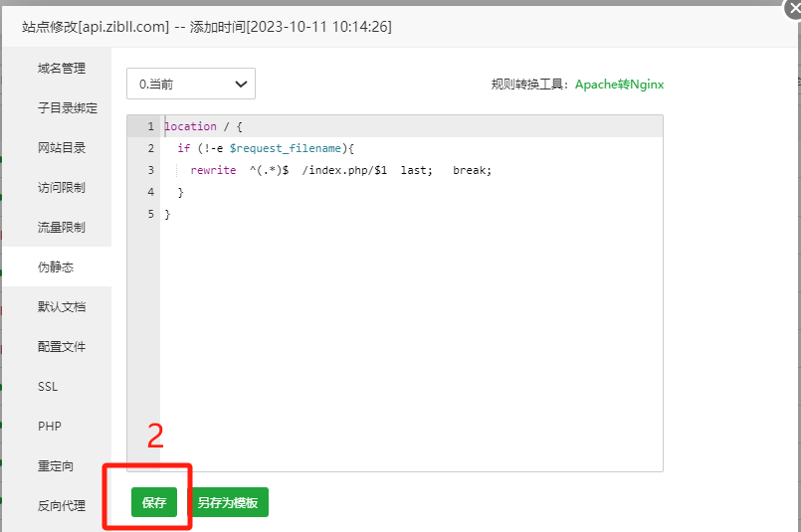Expand the 0.当前 rewrite template dropdown
The width and height of the screenshot is (801, 532).
click(191, 85)
